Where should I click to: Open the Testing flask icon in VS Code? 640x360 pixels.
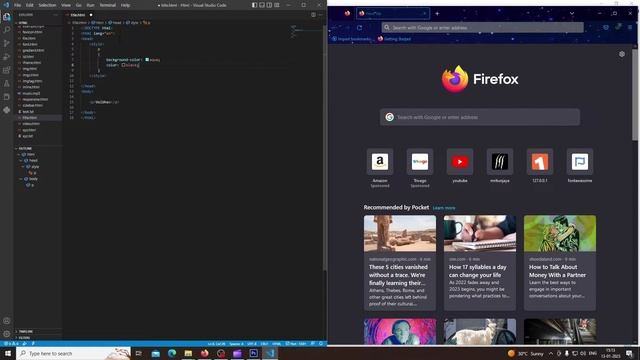pyautogui.click(x=7, y=84)
